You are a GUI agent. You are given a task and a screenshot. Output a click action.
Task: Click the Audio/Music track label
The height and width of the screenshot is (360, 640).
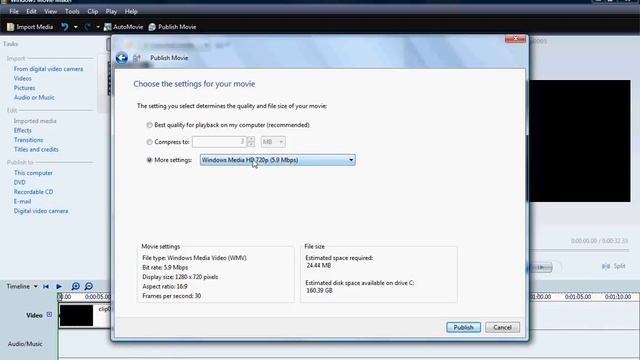25,344
